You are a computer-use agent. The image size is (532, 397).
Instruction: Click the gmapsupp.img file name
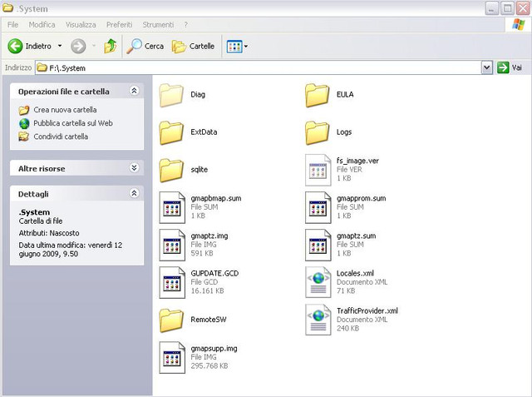click(214, 349)
